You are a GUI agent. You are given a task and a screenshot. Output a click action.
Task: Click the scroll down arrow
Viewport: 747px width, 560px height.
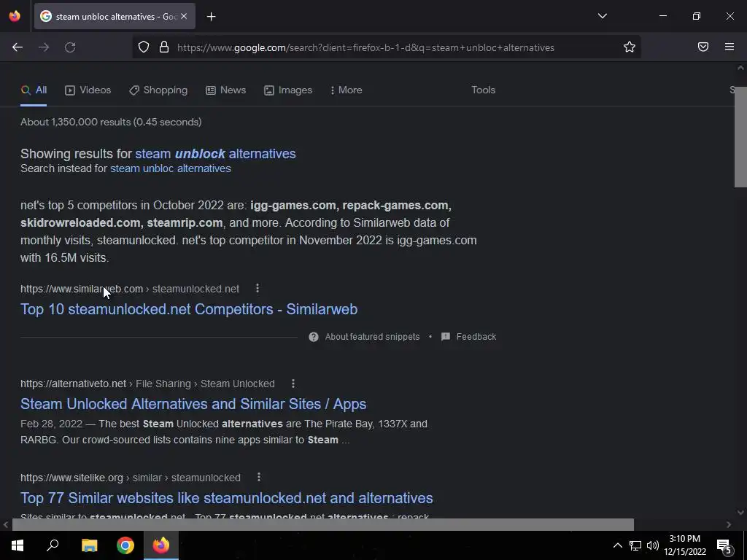coord(740,513)
